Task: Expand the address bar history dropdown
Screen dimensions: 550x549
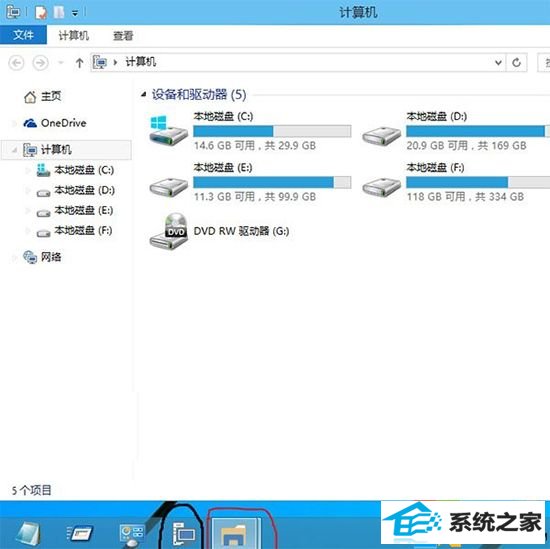Action: (498, 63)
